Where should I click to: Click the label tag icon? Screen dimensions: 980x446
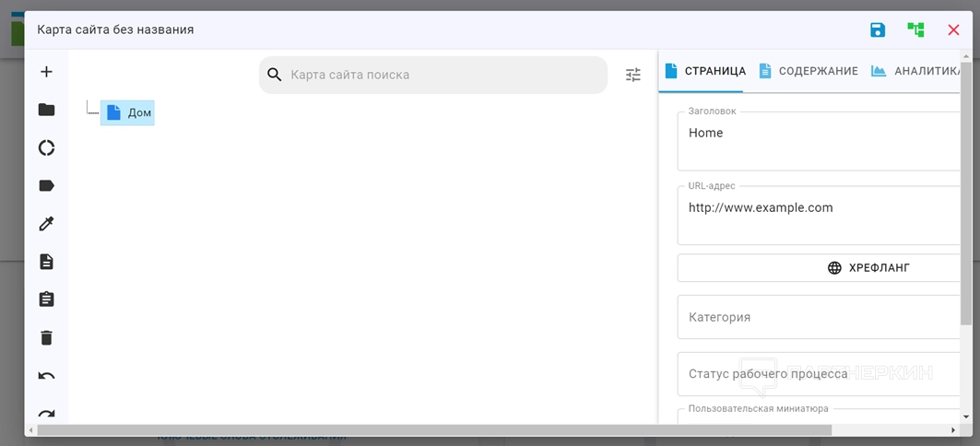click(46, 186)
